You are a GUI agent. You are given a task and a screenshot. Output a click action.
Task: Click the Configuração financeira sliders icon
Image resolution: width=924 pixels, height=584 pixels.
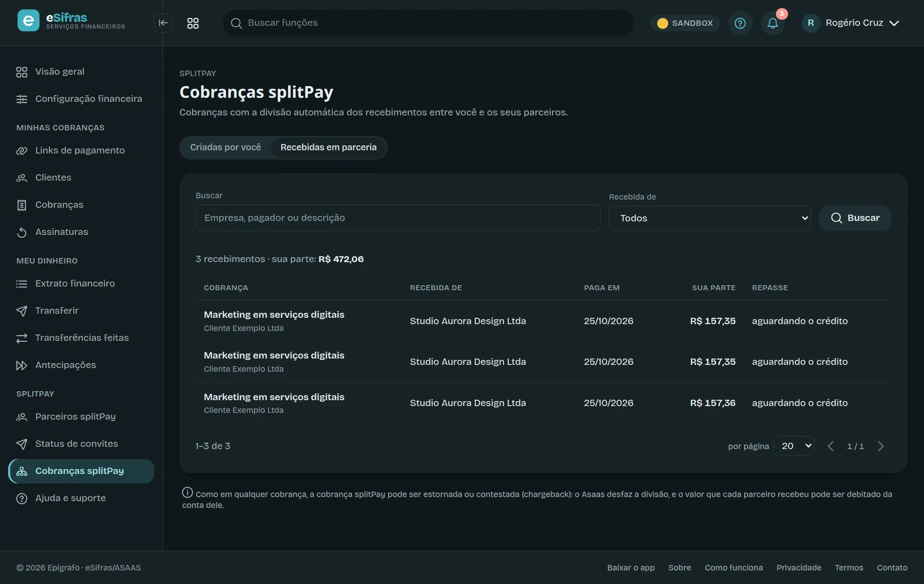[22, 99]
